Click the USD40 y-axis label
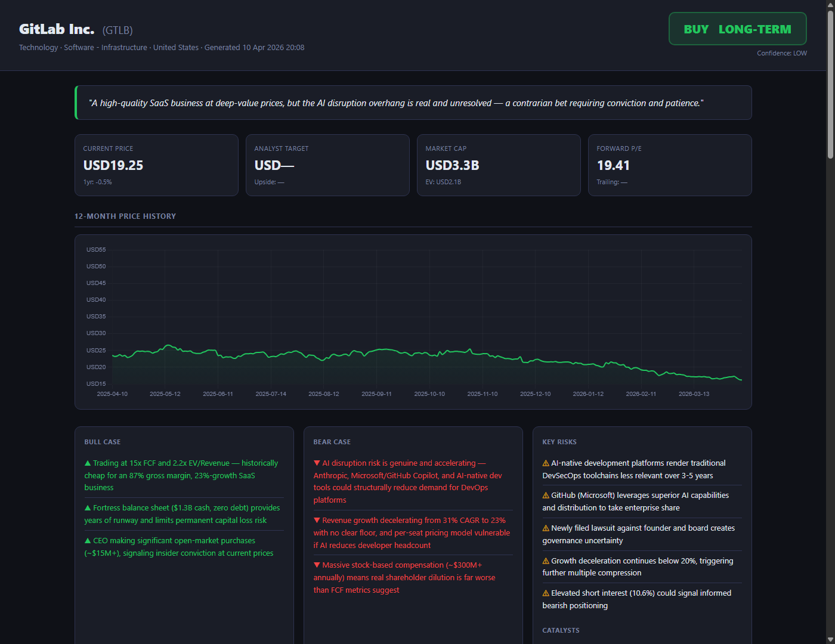Viewport: 835px width, 644px height. coord(96,300)
